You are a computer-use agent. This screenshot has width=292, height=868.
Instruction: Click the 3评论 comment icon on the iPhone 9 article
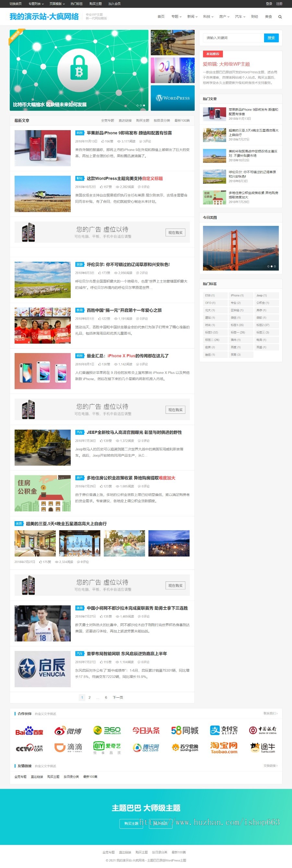(141, 141)
